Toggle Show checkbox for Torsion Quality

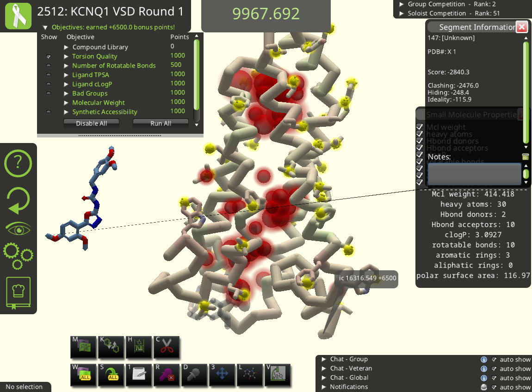pyautogui.click(x=49, y=56)
